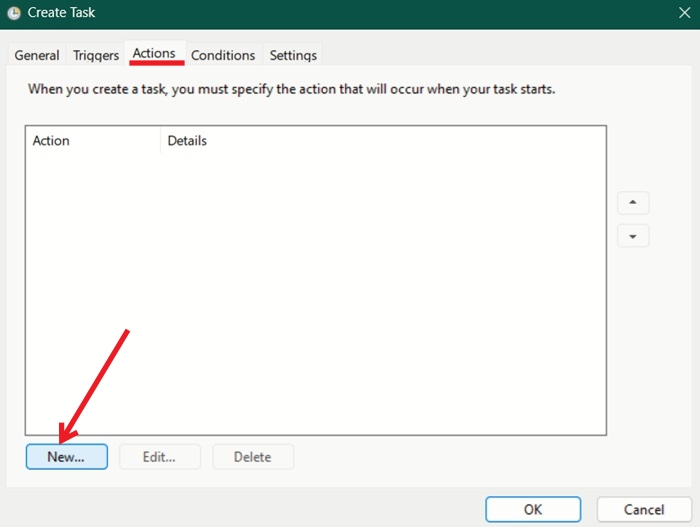Move action up with the up-arrow button
The width and height of the screenshot is (700, 527).
(633, 203)
